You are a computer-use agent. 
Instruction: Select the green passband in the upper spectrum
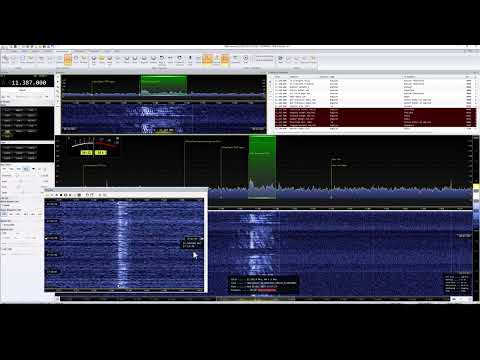click(164, 86)
